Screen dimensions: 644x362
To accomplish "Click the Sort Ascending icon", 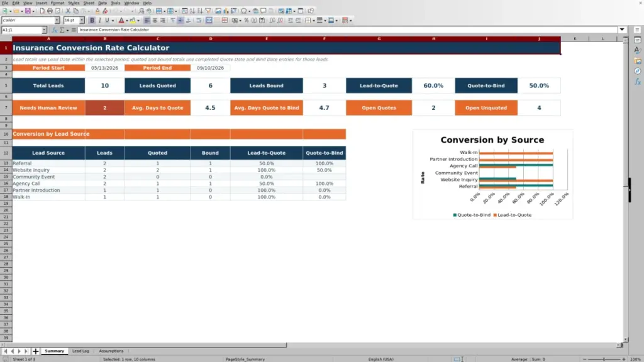I will pos(192,11).
